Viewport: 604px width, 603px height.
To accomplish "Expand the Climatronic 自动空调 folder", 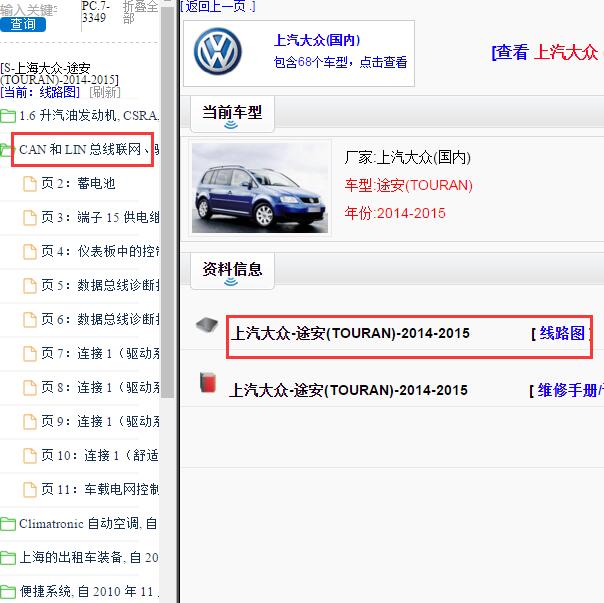I will point(88,523).
